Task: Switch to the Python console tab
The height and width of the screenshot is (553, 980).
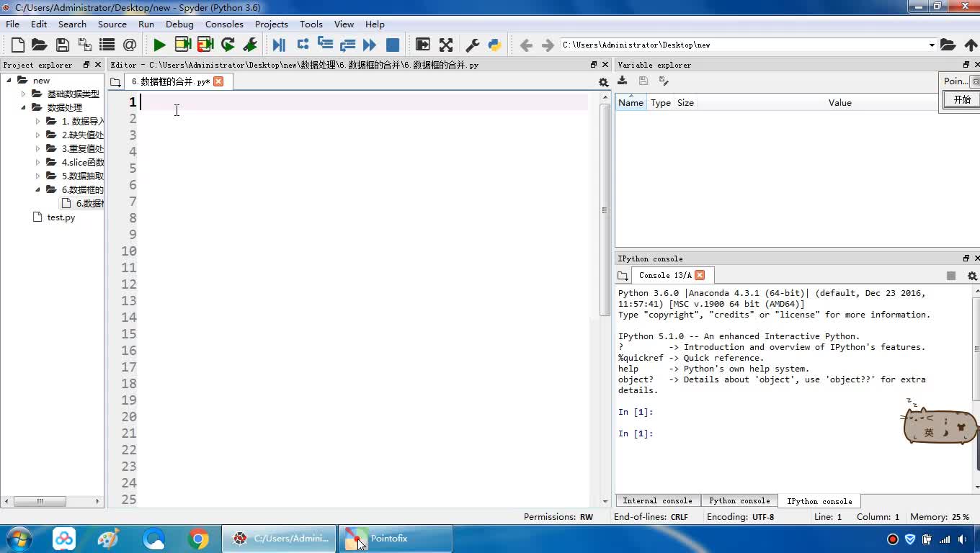Action: pos(739,500)
